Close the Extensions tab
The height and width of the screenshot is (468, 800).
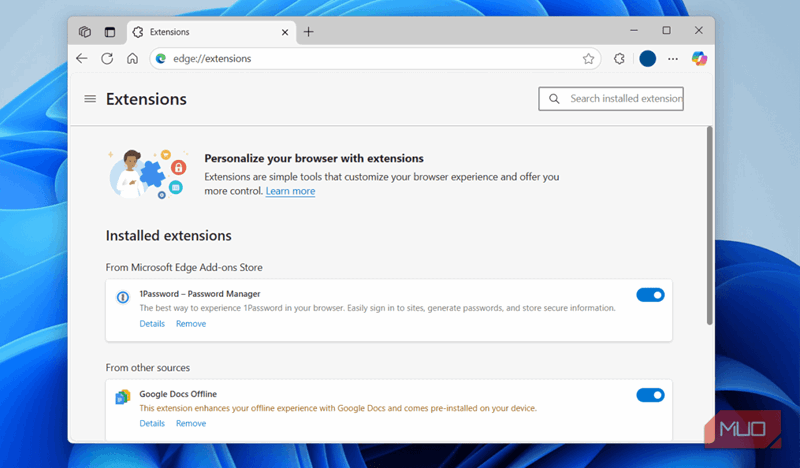point(285,32)
